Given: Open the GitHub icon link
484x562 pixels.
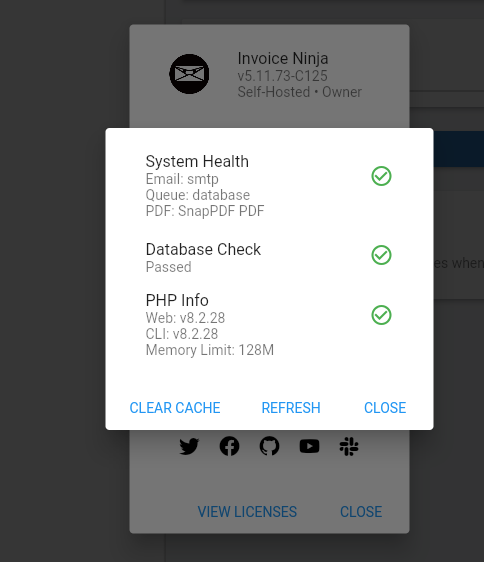Looking at the screenshot, I should tap(269, 446).
